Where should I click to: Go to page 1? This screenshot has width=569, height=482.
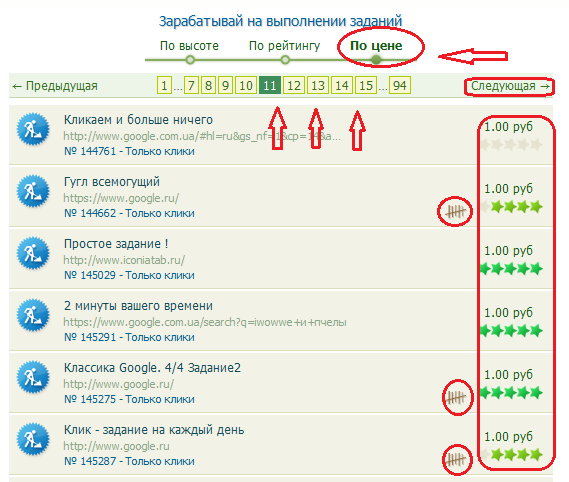tap(164, 86)
